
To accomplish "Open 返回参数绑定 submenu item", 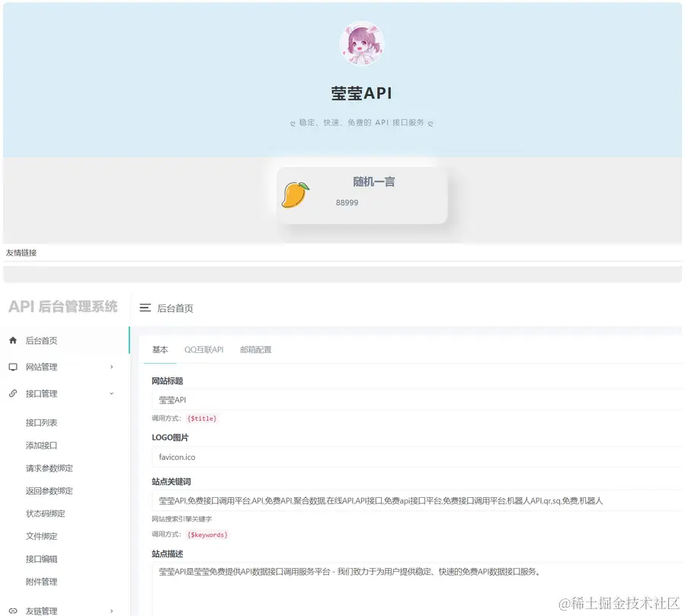I will [50, 491].
